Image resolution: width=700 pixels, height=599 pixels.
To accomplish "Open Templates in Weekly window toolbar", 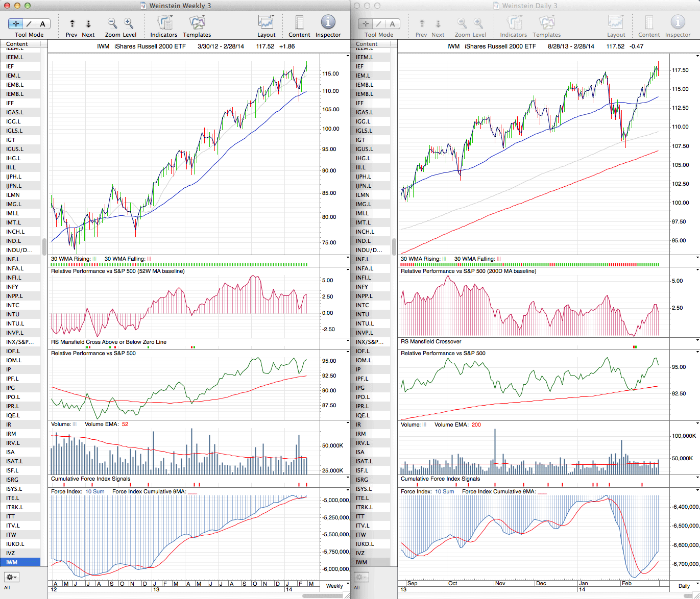I will (x=197, y=23).
